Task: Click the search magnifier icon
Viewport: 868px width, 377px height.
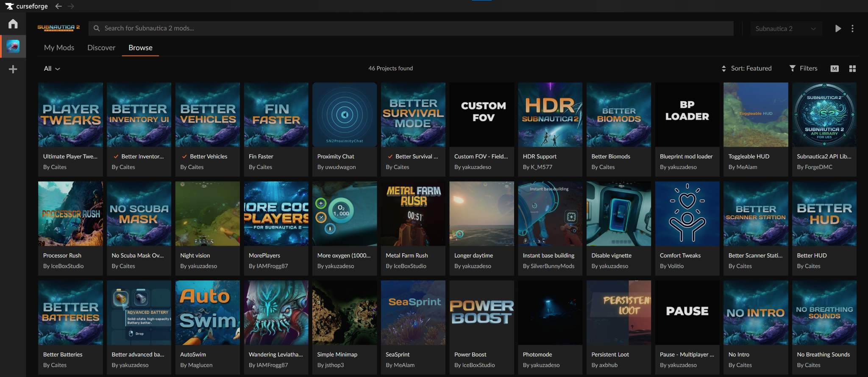Action: pos(97,28)
